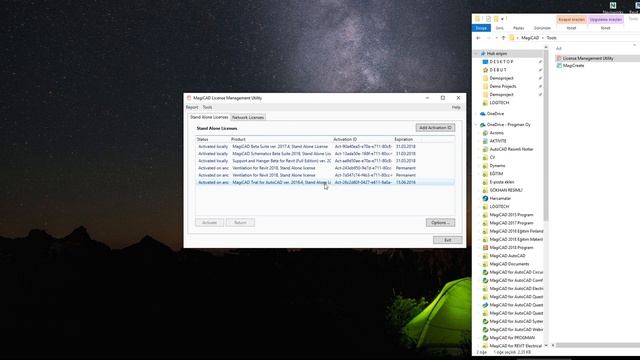Click the Return button
The height and width of the screenshot is (360, 640).
click(240, 222)
